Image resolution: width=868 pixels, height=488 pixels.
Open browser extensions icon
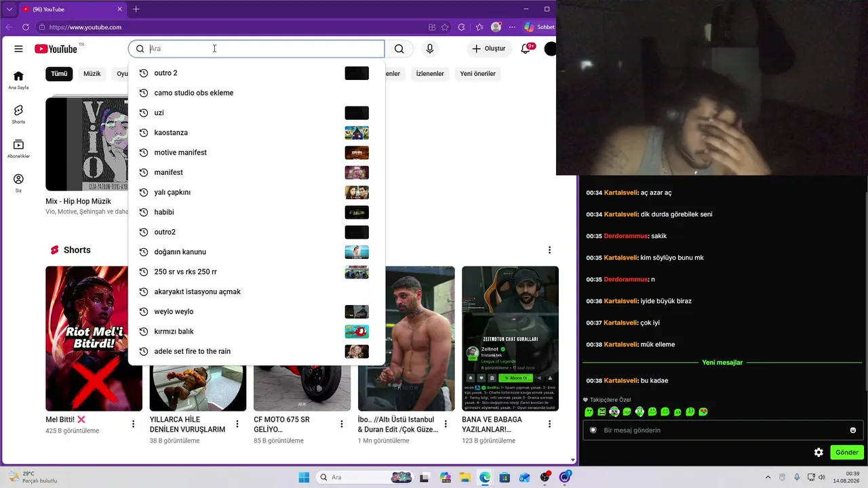(x=462, y=27)
